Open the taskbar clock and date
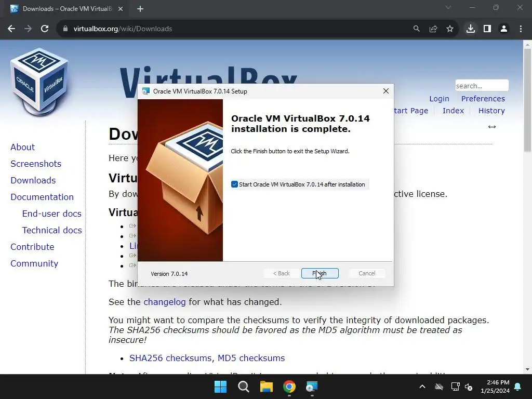Image resolution: width=532 pixels, height=399 pixels. tap(495, 387)
